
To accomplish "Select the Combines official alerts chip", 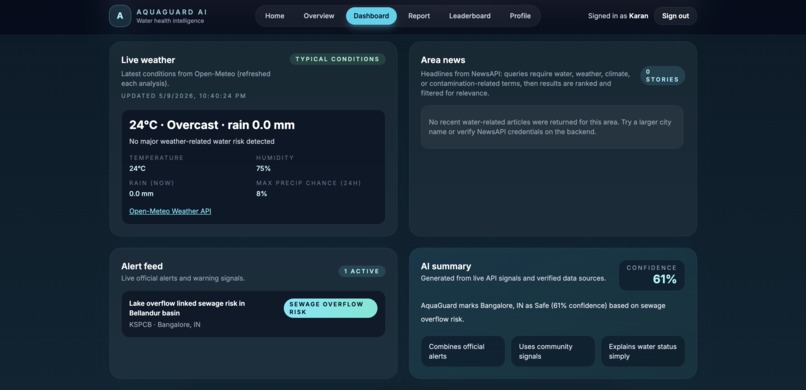I will [463, 351].
